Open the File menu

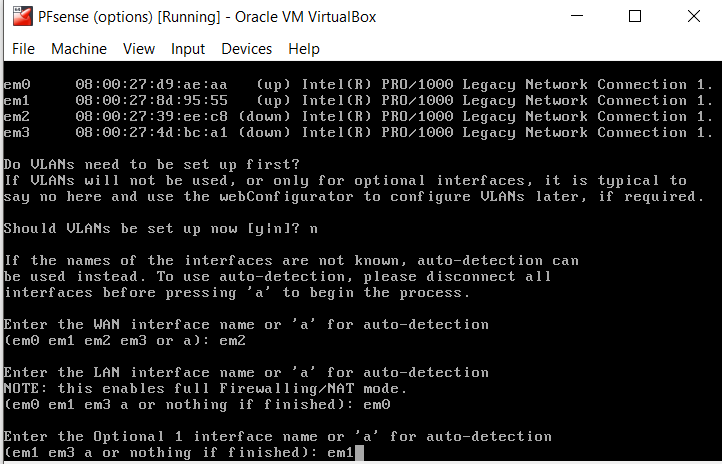[23, 49]
